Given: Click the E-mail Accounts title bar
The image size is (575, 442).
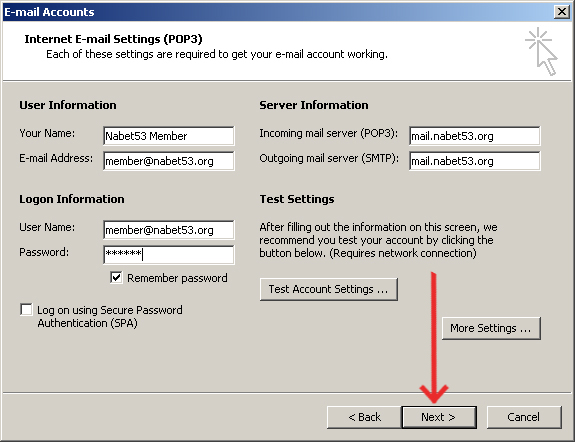Looking at the screenshot, I should [279, 12].
